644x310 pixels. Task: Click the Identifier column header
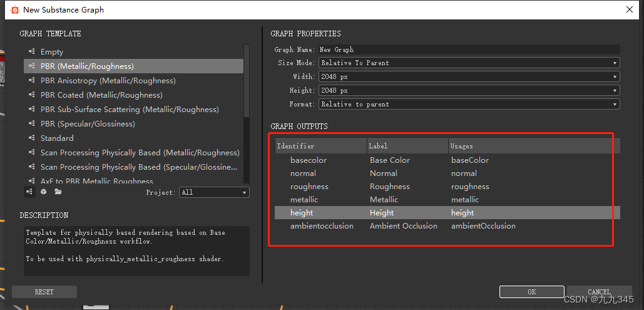321,146
